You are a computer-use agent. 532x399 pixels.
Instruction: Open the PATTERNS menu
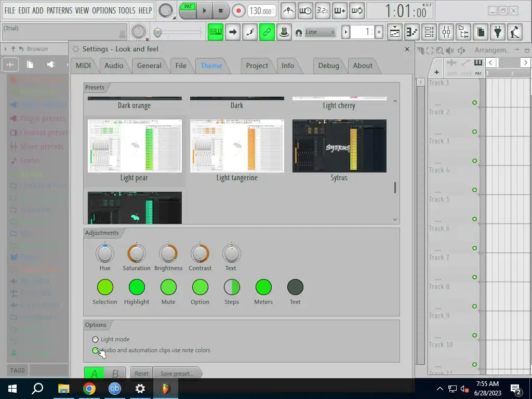tap(59, 10)
